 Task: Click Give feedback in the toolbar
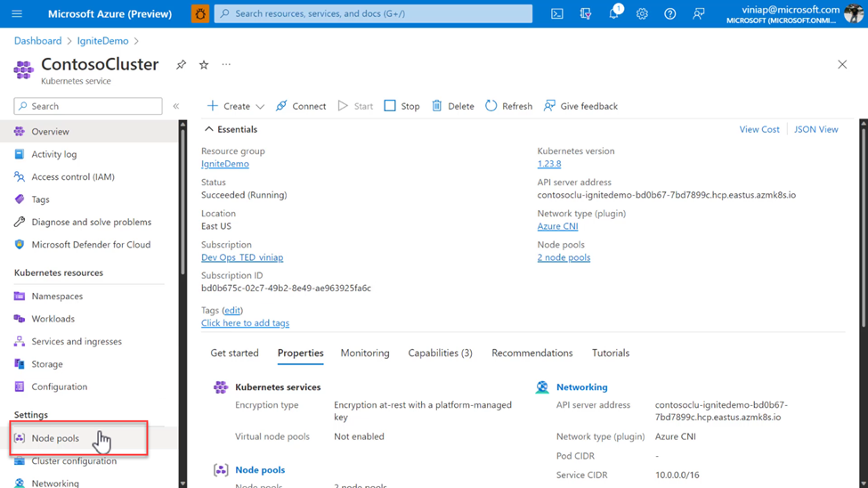tap(580, 106)
